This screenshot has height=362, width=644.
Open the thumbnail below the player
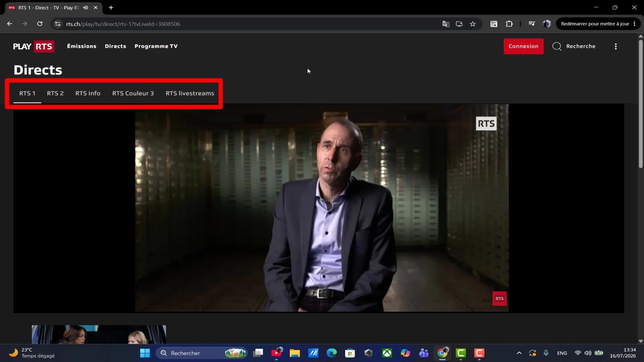(99, 334)
